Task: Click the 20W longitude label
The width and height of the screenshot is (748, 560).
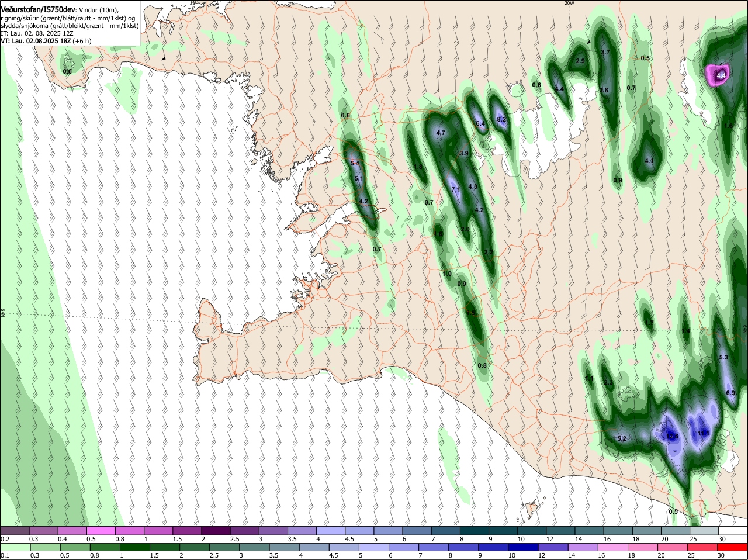Action: (569, 3)
